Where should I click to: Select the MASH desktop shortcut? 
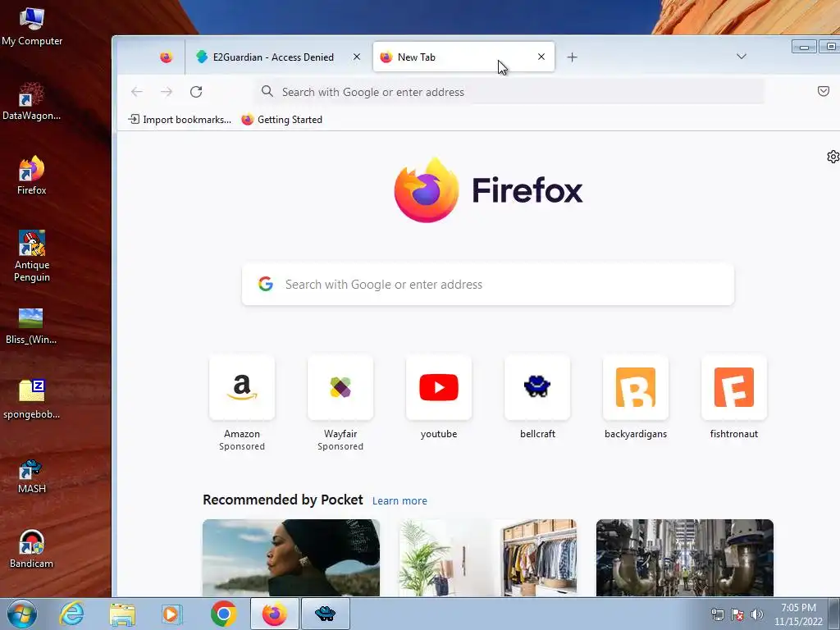[31, 477]
